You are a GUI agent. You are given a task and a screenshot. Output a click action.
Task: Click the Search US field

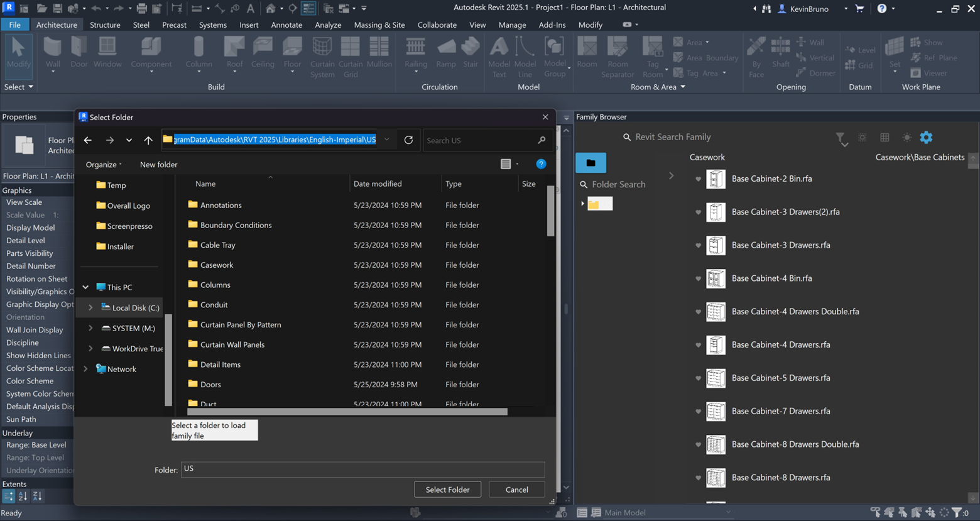click(x=487, y=140)
